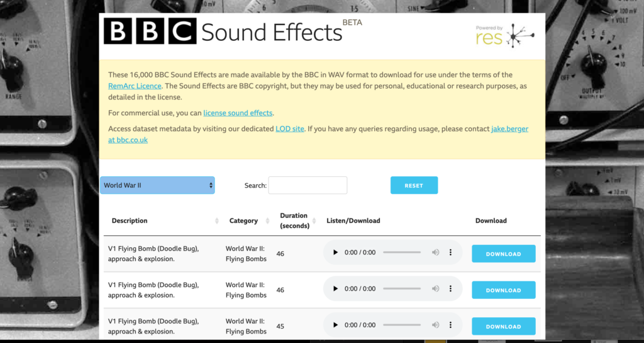This screenshot has height=343, width=644.
Task: Sort the table using the Description sort arrows
Action: point(217,221)
